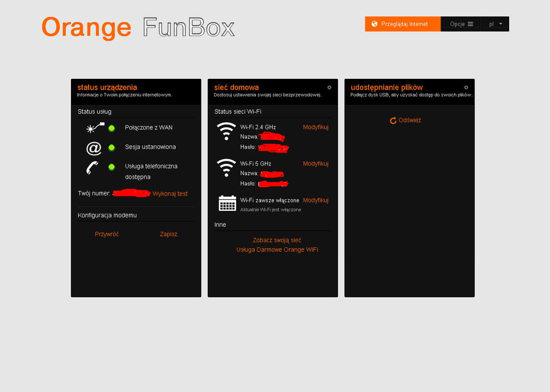Modify the Wi-Fi 2.4 GHz settings
Image resolution: width=550 pixels, height=392 pixels.
[x=315, y=127]
